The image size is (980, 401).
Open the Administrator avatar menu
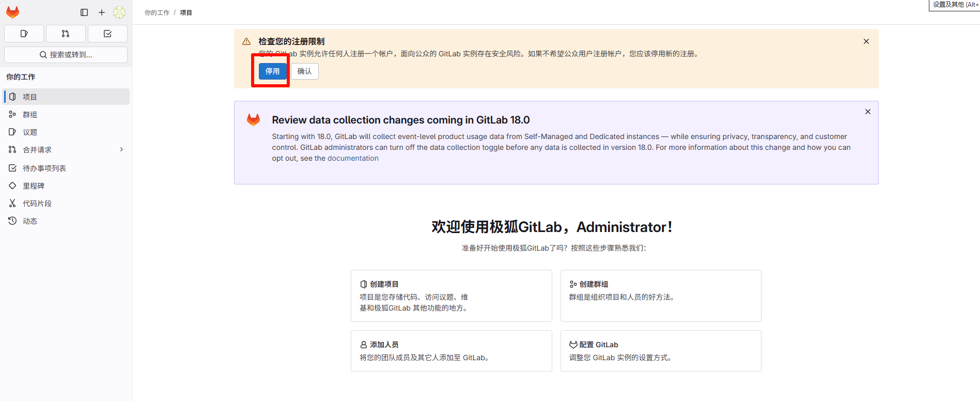119,12
